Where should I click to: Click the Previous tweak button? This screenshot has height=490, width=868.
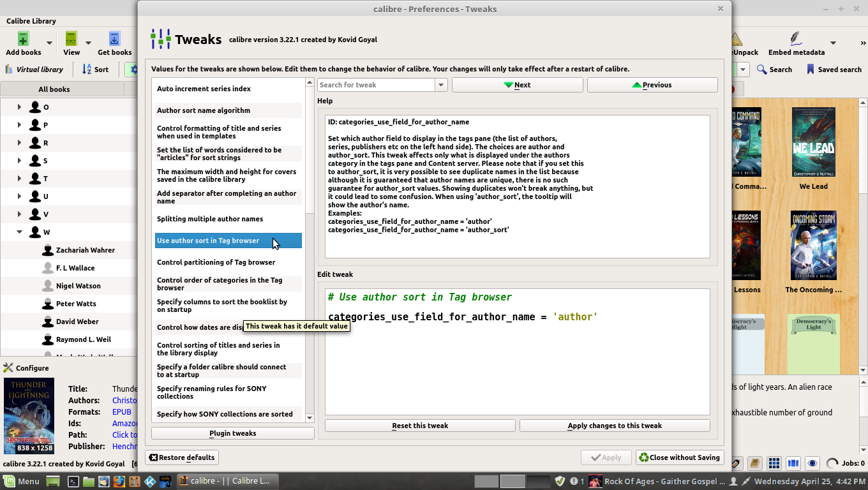click(652, 85)
